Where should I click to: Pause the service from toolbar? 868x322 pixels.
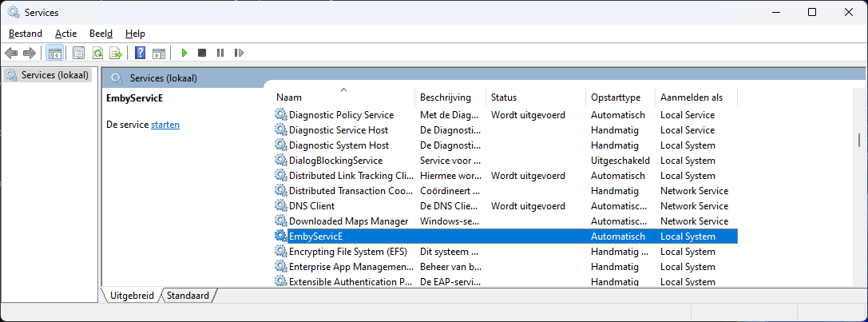220,53
